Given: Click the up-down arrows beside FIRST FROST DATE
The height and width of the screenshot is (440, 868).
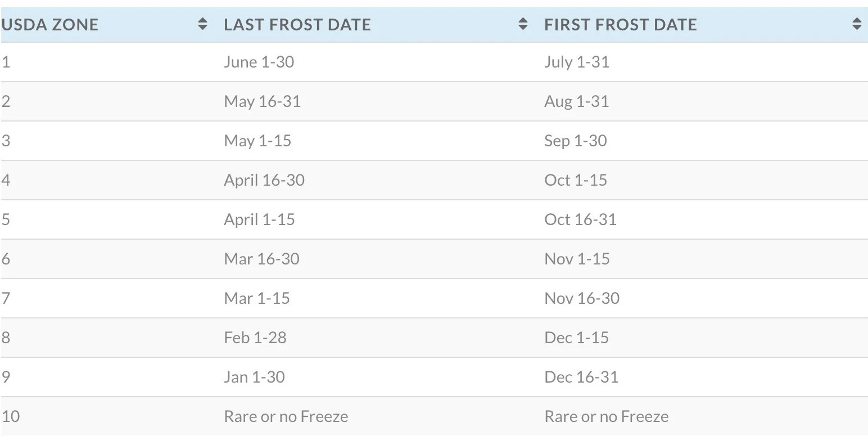Looking at the screenshot, I should coord(856,24).
